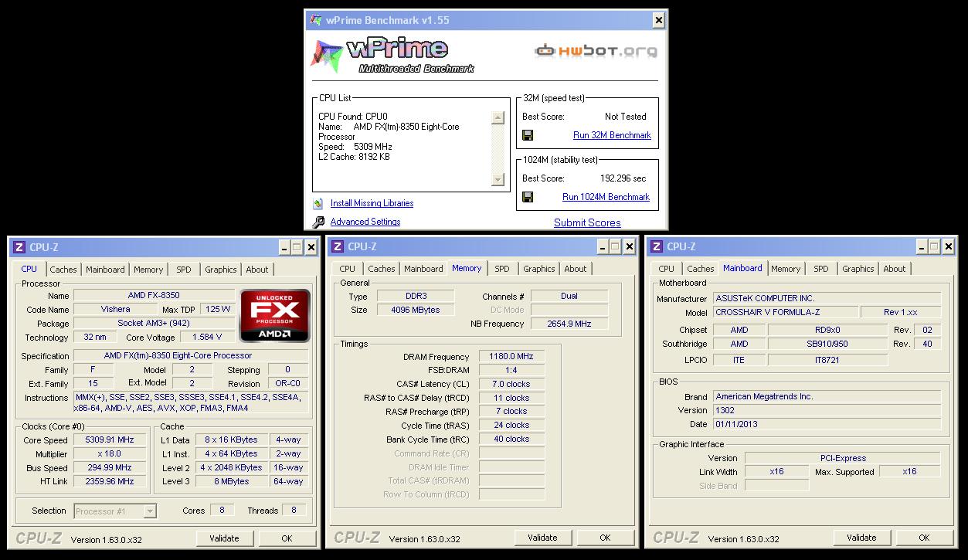Click OK in right CPU-Z window
Screen dimensions: 968x560
click(924, 538)
